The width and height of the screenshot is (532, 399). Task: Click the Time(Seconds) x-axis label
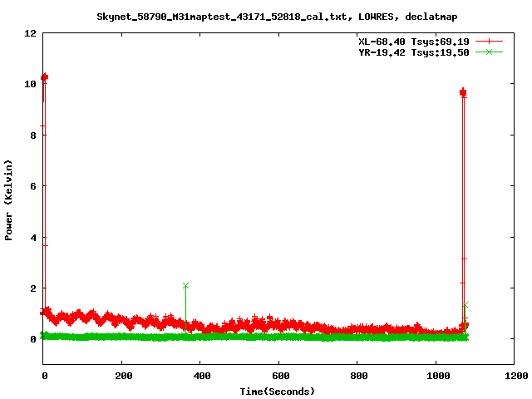pyautogui.click(x=277, y=392)
